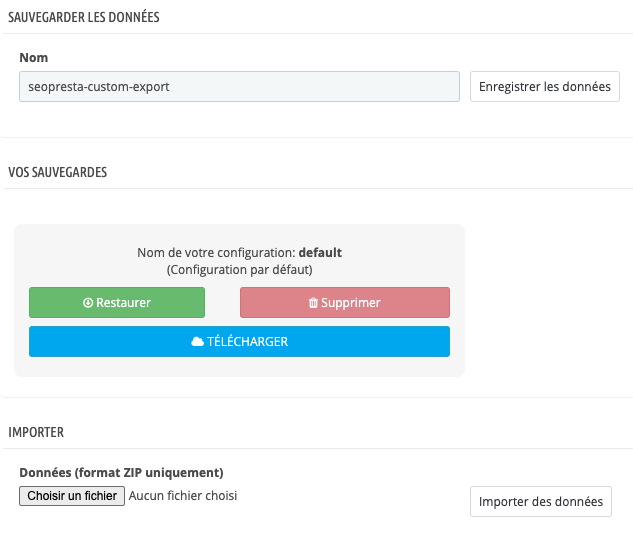Focus the Nom text field
Viewport: 633px width, 533px height.
pos(239,87)
